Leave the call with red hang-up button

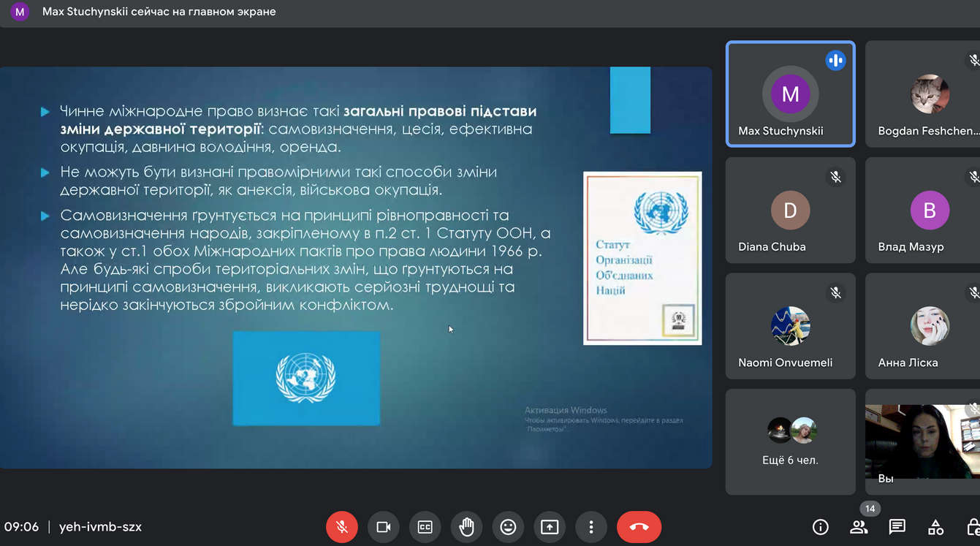(639, 527)
